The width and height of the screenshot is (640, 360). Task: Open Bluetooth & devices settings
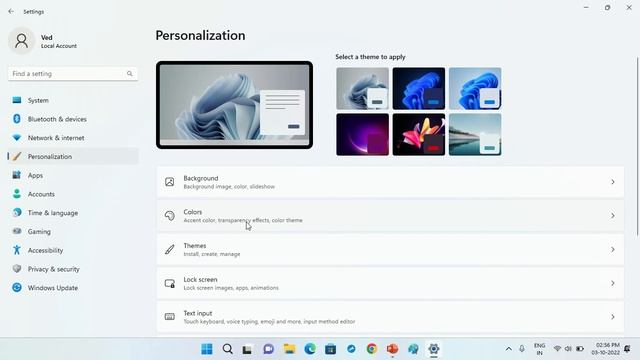(x=73, y=119)
